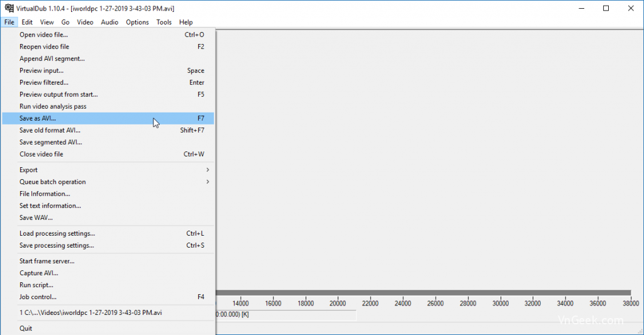Click timeline frame marker 36000
Image resolution: width=644 pixels, height=335 pixels.
click(x=597, y=304)
